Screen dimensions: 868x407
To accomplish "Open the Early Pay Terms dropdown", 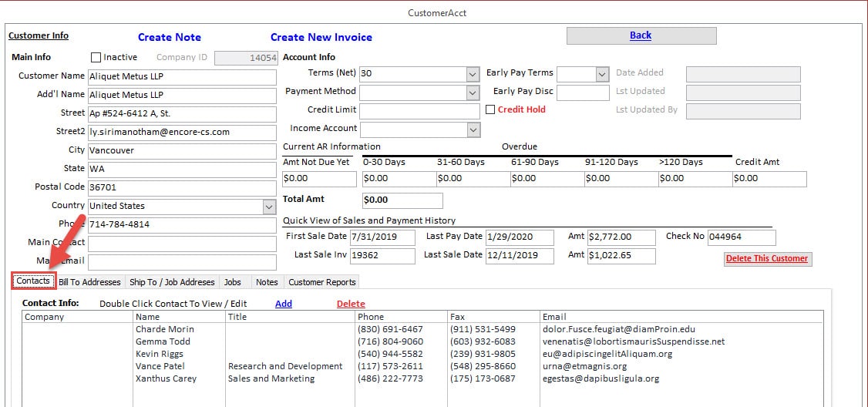I will tap(602, 74).
